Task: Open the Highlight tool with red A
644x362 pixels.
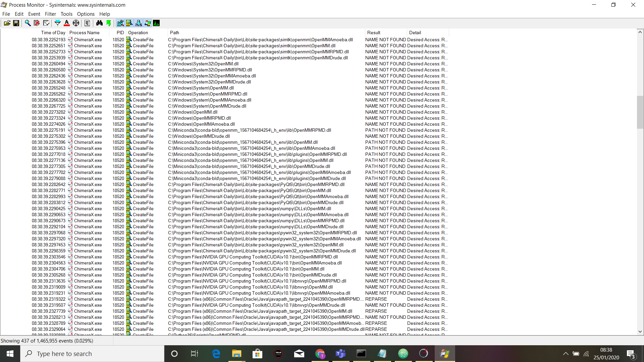Action: point(67,23)
